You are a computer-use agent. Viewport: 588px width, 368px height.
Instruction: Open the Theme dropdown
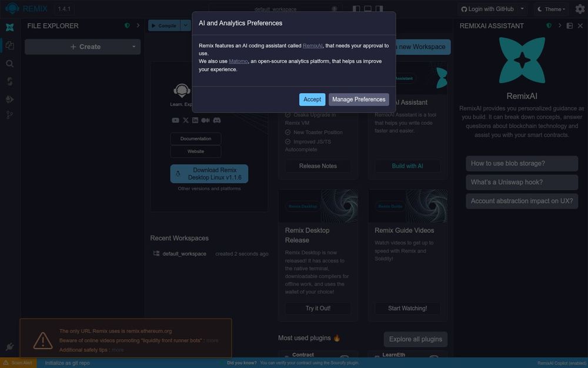[x=552, y=9]
